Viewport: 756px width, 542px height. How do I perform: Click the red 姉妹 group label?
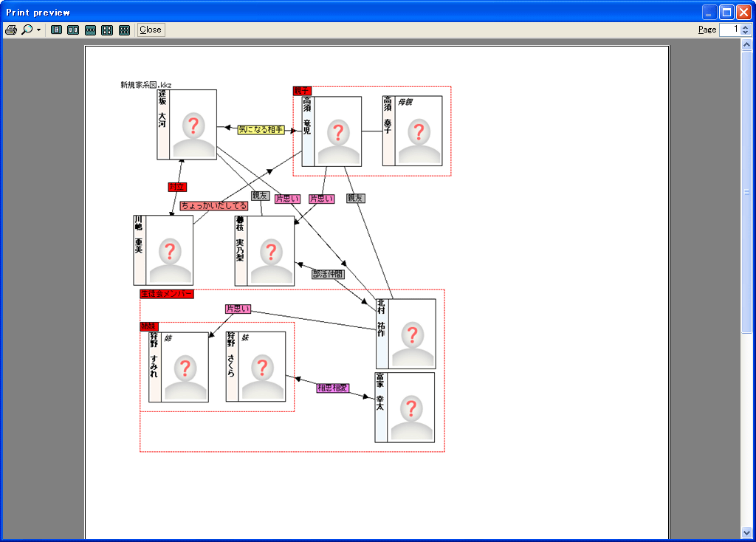coord(149,326)
